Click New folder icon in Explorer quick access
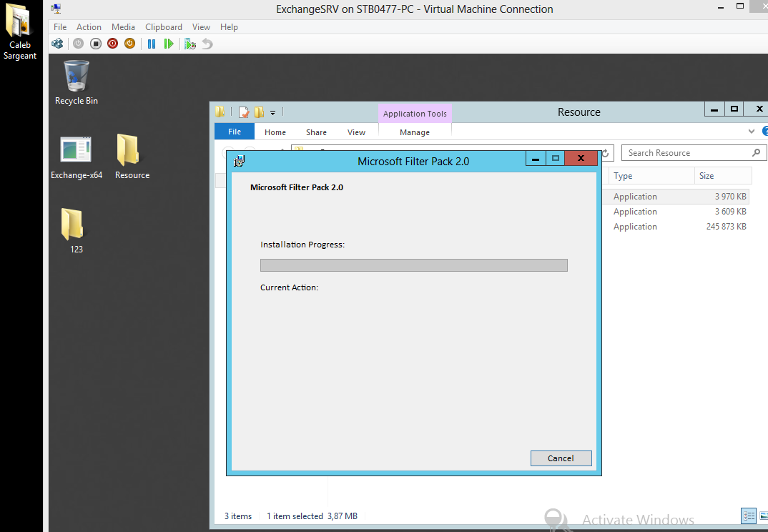This screenshot has height=532, width=768. click(x=259, y=112)
